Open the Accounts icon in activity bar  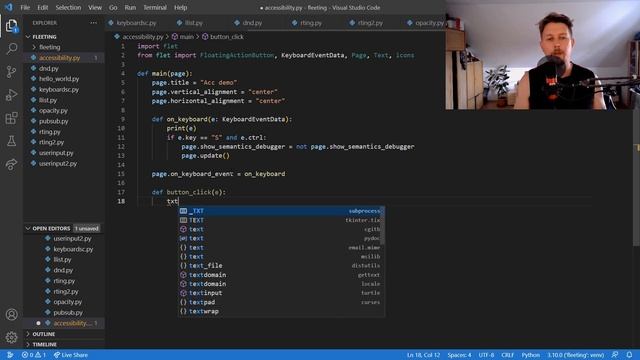pos(11,314)
